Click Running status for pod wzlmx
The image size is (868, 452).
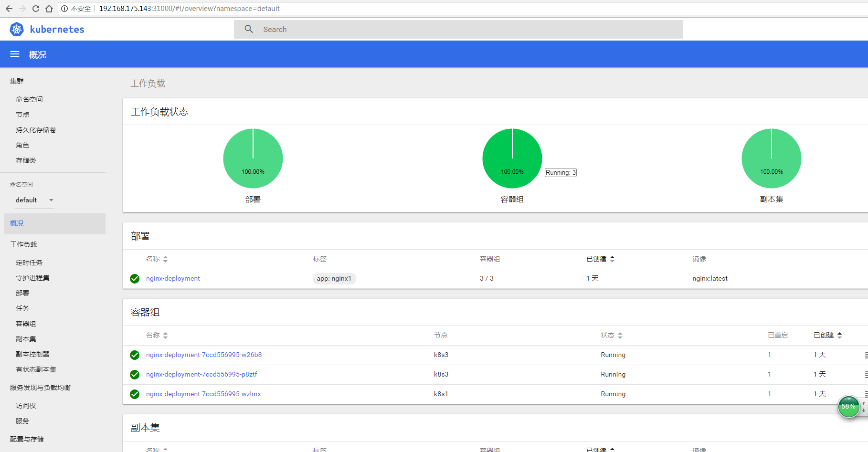point(613,394)
